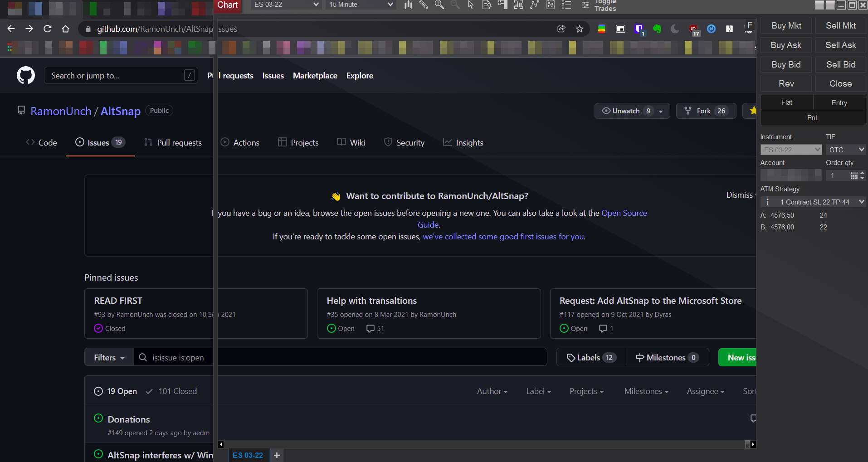The height and width of the screenshot is (462, 868).
Task: Click the dark mode moon extension icon
Action: [675, 29]
